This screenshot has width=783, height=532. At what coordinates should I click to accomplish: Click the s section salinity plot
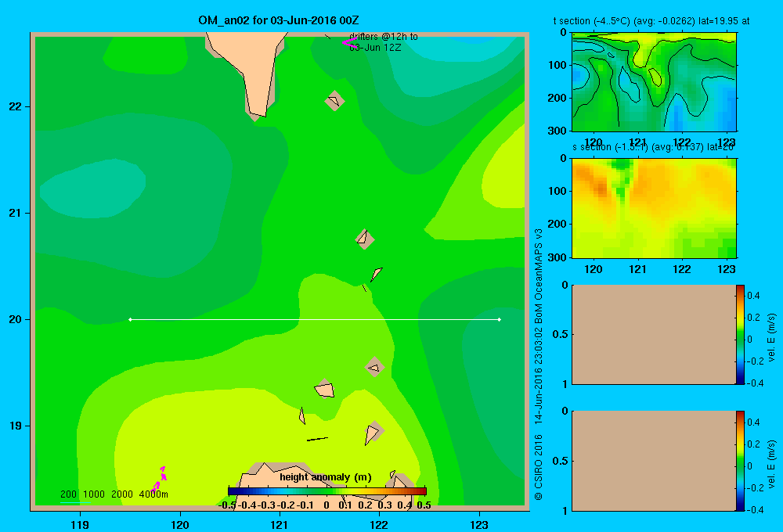[654, 207]
